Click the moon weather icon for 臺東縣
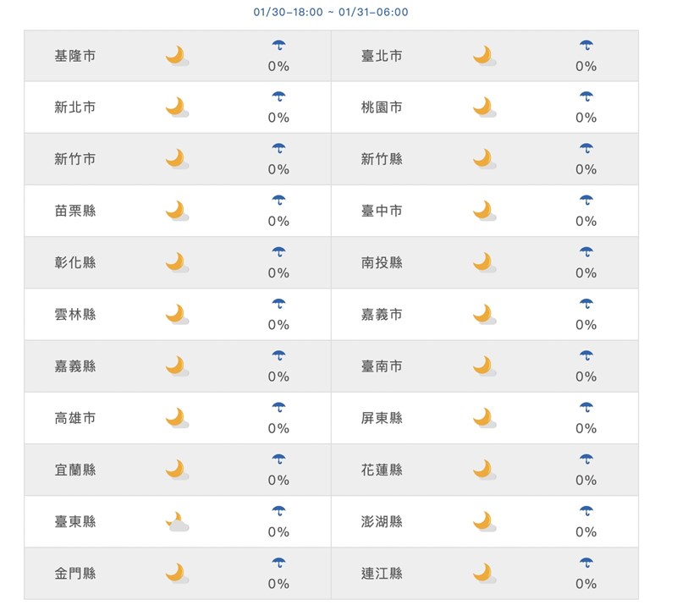Image resolution: width=677 pixels, height=616 pixels. tap(176, 522)
